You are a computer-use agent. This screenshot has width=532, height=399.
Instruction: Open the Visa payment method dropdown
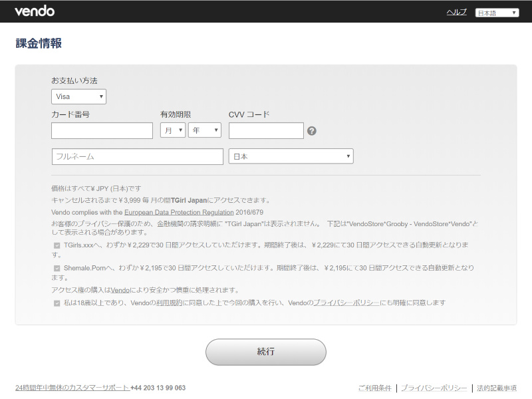[x=78, y=96]
